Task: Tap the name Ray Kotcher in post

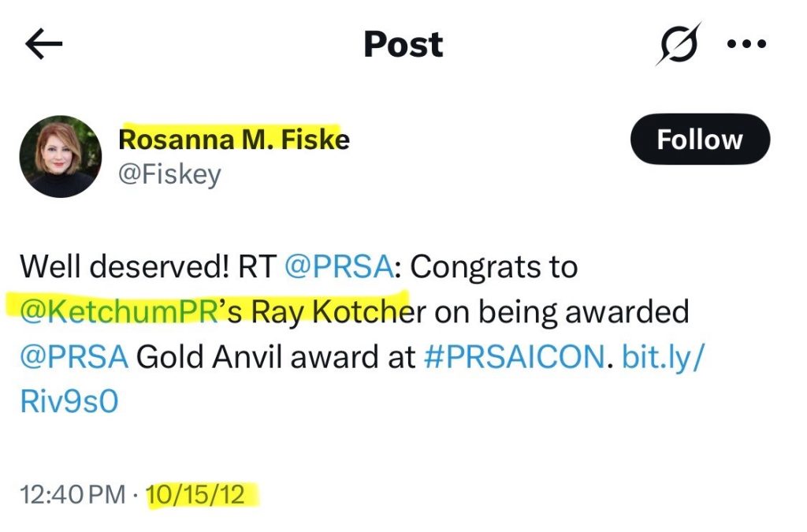Action: pyautogui.click(x=338, y=312)
